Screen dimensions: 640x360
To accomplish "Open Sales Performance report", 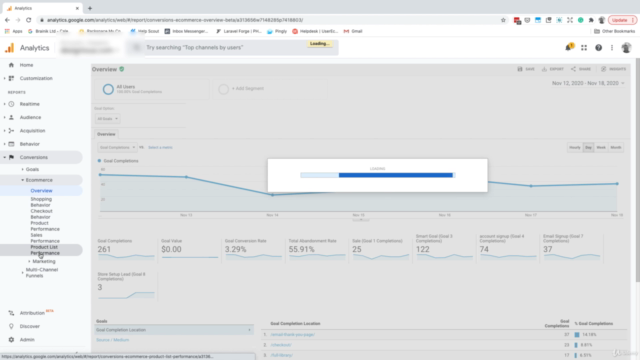I will click(44, 238).
